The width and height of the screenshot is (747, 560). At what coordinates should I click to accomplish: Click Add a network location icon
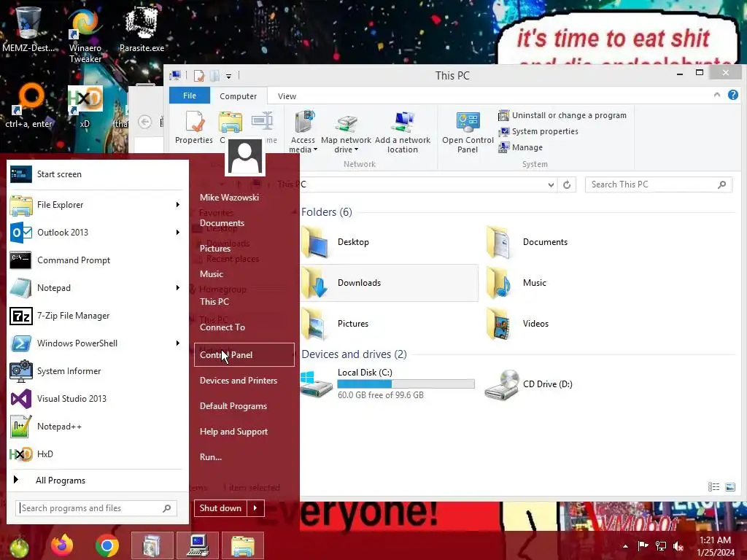(x=403, y=132)
